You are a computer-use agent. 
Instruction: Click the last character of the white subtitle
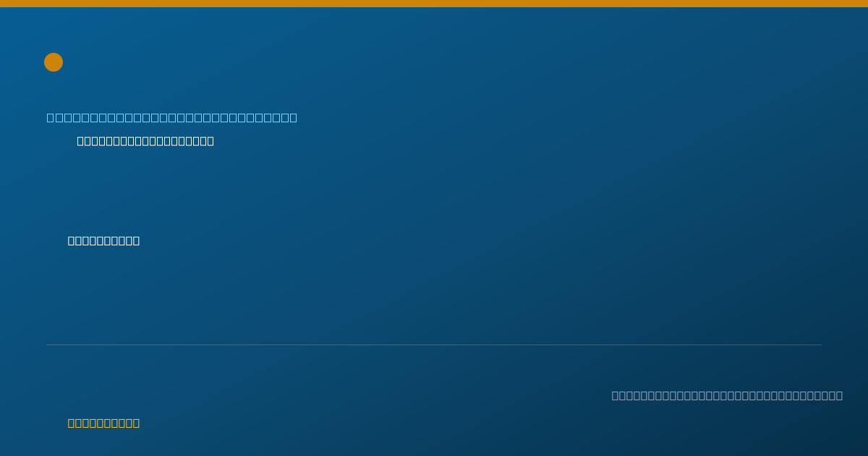[x=210, y=141]
